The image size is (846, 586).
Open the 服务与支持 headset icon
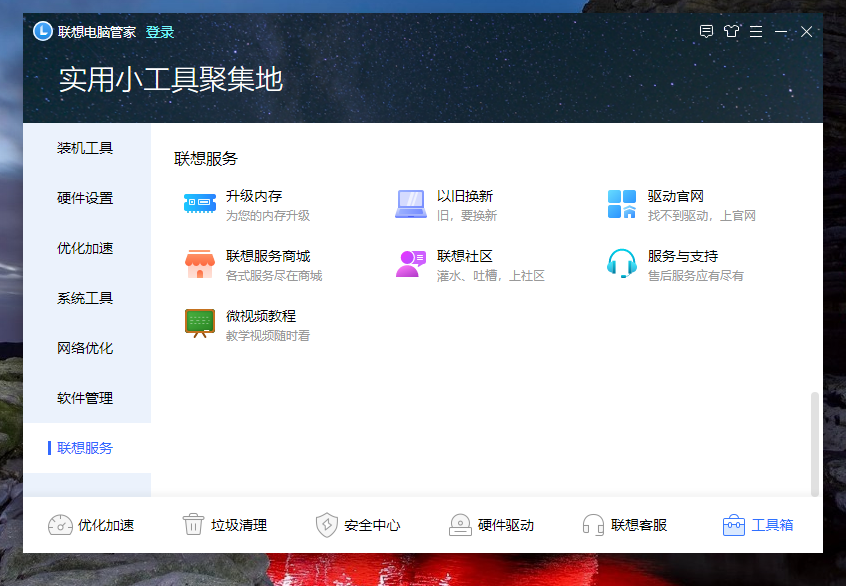622,263
